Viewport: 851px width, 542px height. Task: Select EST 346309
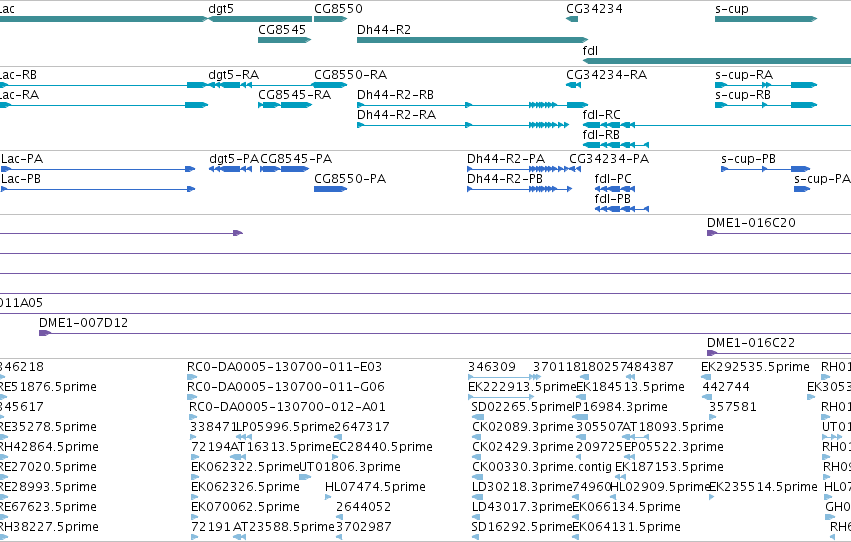click(492, 367)
